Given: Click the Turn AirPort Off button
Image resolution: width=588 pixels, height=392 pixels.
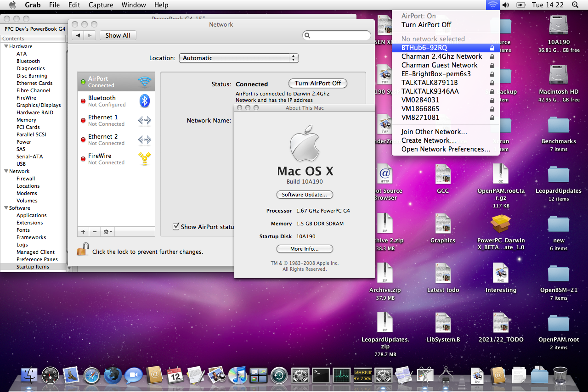Looking at the screenshot, I should (317, 83).
